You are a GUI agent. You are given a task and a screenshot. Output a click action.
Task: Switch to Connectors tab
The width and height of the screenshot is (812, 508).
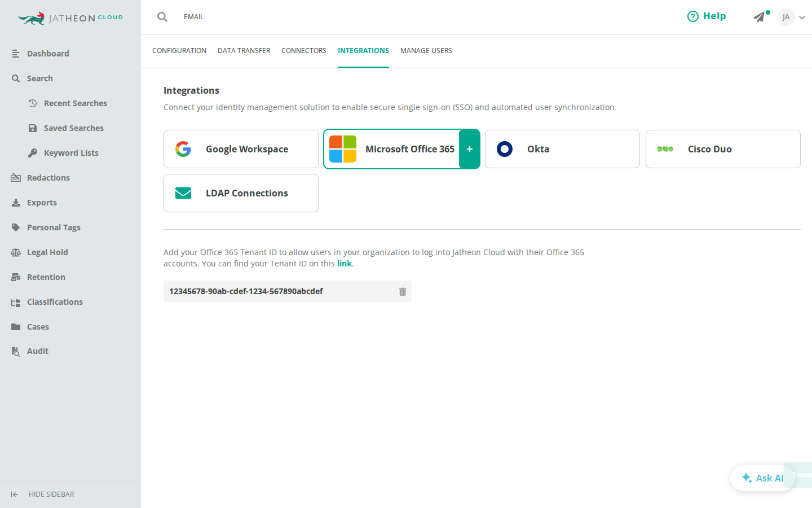tap(304, 51)
